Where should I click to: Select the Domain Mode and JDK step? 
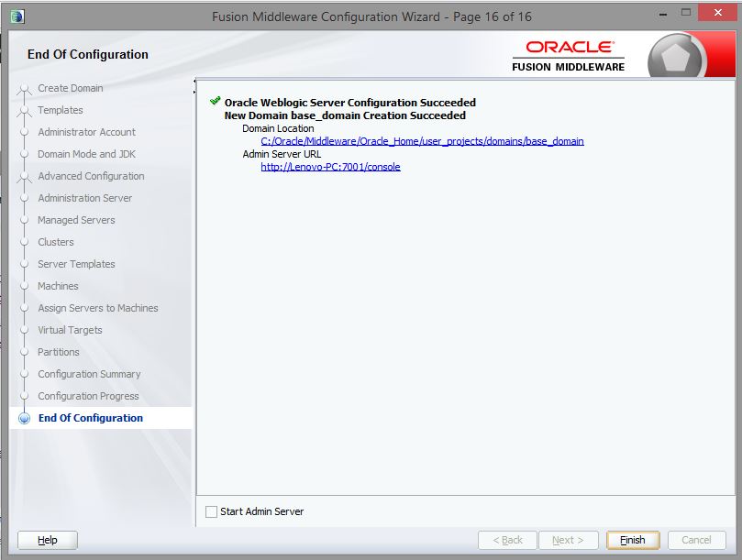pyautogui.click(x=86, y=154)
